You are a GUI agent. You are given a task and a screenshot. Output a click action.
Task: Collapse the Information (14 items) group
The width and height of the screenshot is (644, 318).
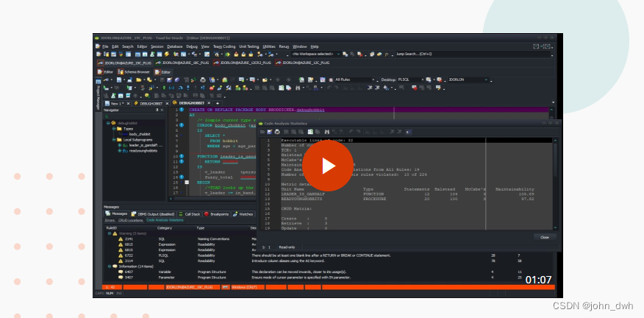click(110, 266)
